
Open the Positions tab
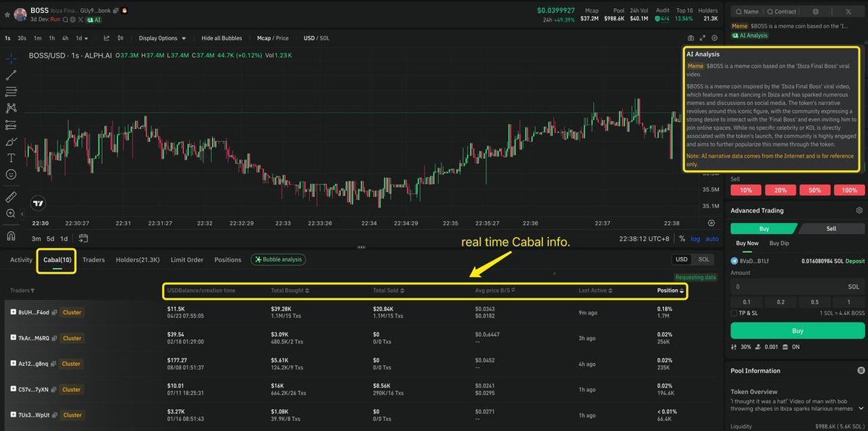(x=228, y=260)
